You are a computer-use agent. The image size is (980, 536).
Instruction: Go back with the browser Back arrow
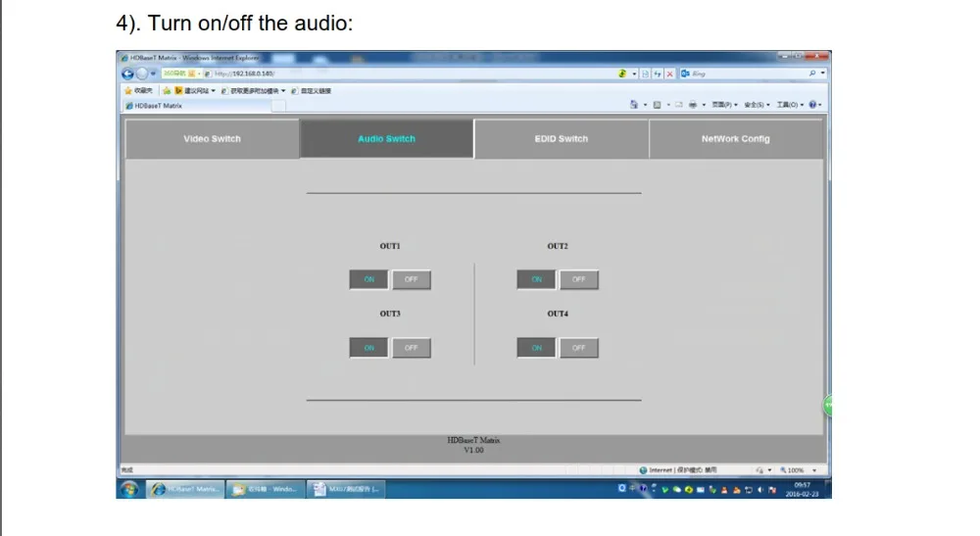127,73
